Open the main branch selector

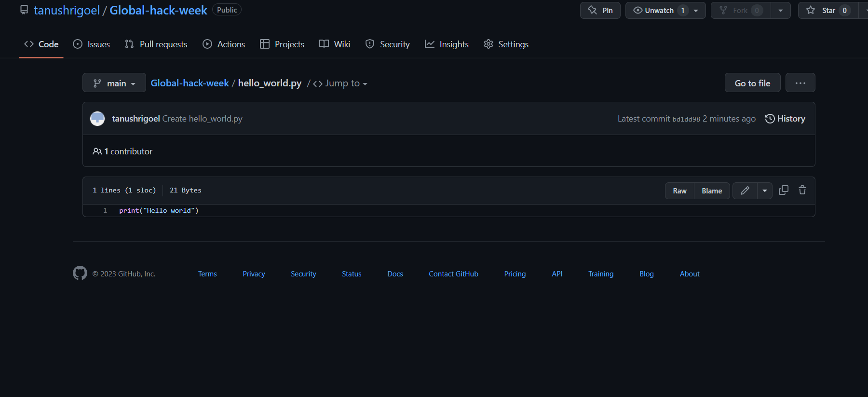click(114, 83)
